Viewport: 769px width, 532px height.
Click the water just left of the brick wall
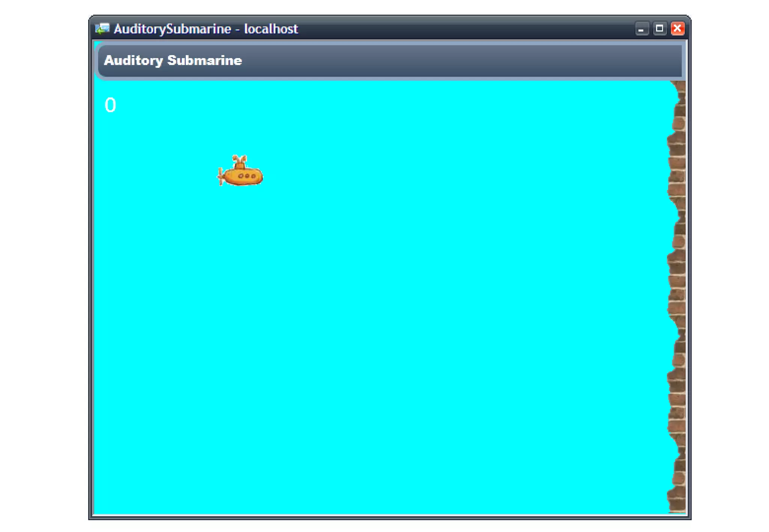pos(653,296)
